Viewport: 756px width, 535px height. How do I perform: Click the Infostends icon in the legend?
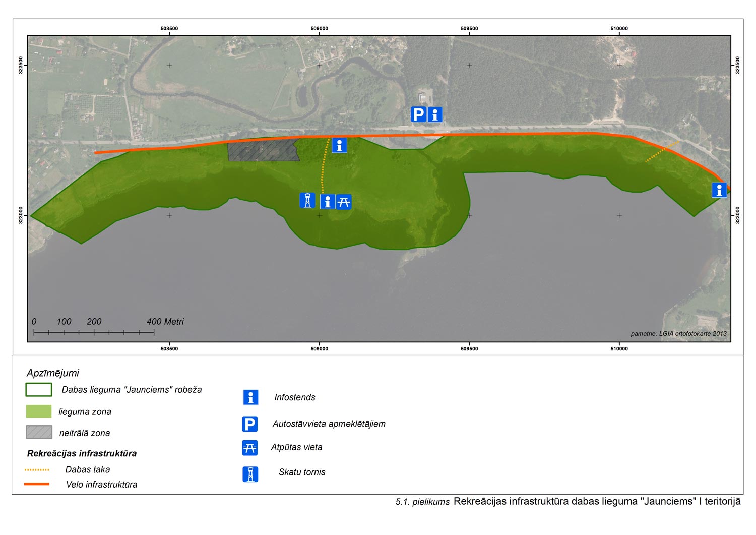coord(250,397)
